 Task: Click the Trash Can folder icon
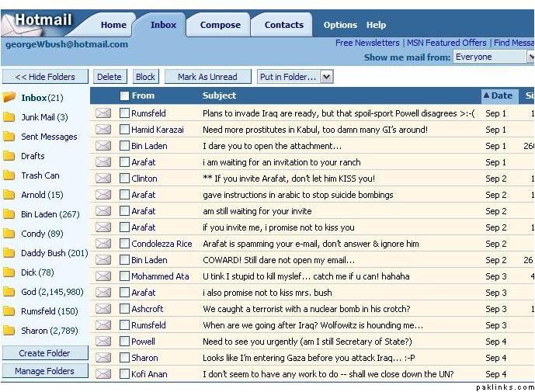pyautogui.click(x=9, y=175)
